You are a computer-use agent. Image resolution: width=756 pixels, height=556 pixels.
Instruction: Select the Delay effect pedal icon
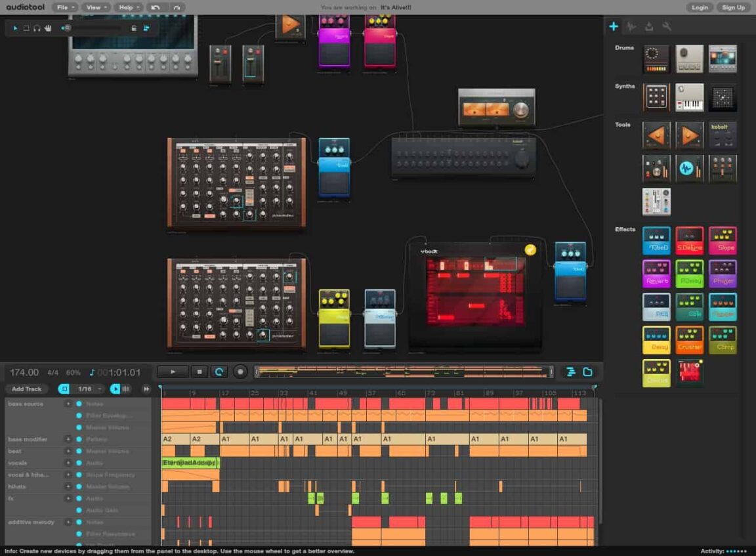tap(656, 339)
